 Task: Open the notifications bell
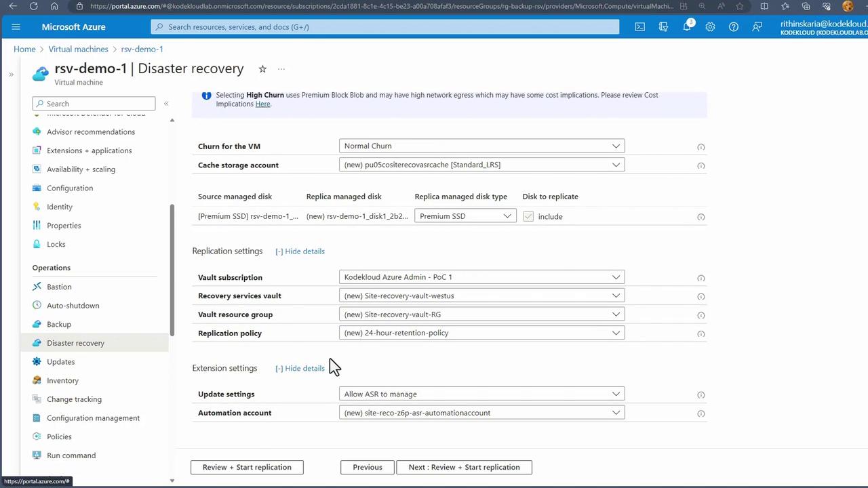tap(686, 27)
